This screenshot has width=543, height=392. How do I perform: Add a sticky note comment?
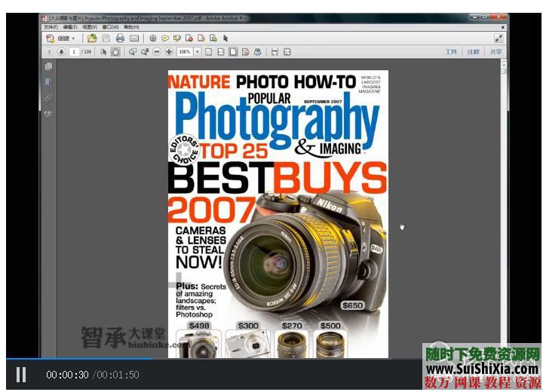[x=164, y=38]
